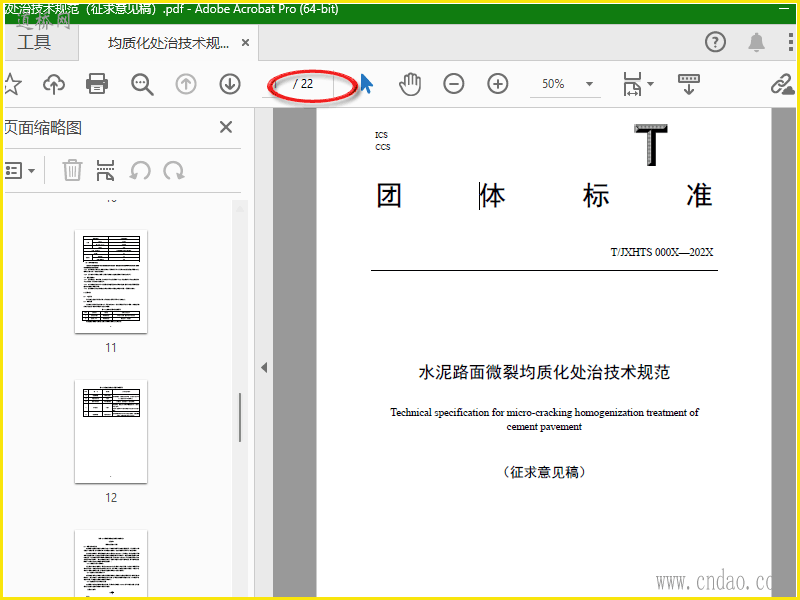Click the scrolling mode toolbar icon
The image size is (800, 600).
688,84
